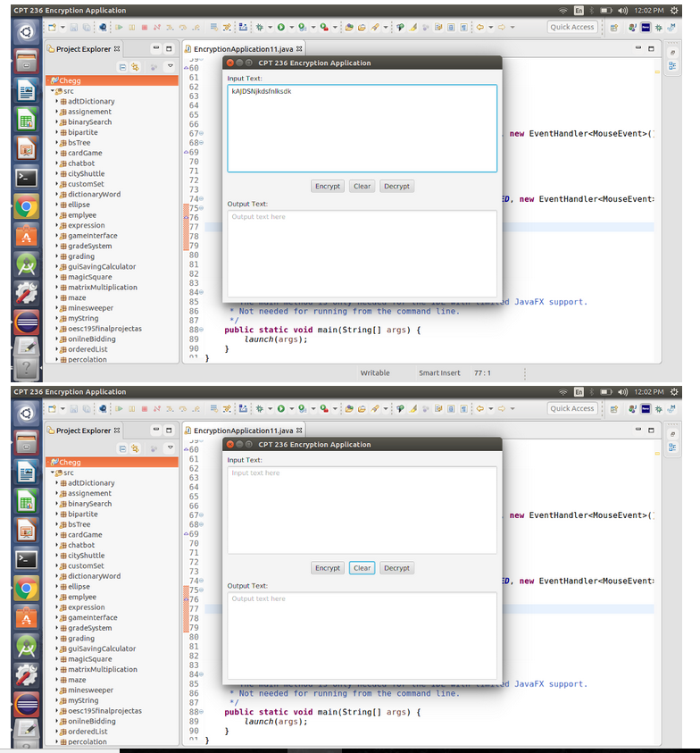The image size is (700, 753).
Task: Toggle code fold at line 67 in upper editor
Action: [x=201, y=133]
